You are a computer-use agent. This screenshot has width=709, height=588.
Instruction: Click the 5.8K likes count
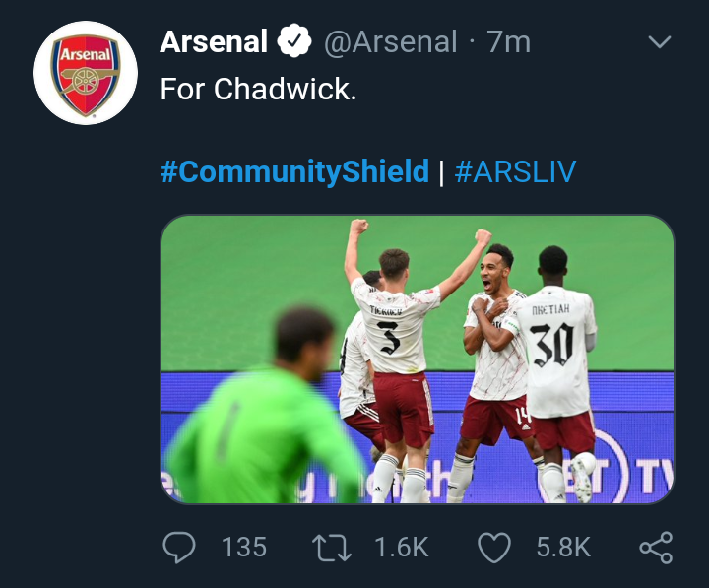pos(563,547)
